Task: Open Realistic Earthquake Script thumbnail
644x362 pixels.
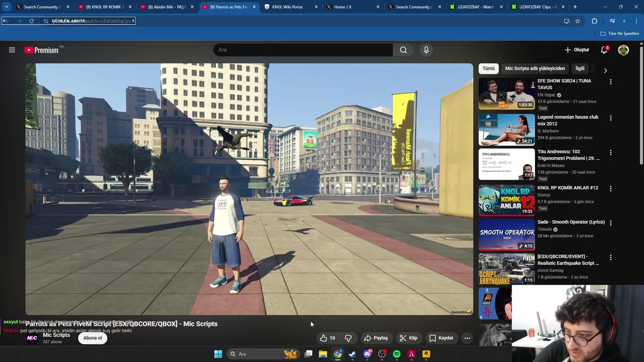Action: click(507, 269)
